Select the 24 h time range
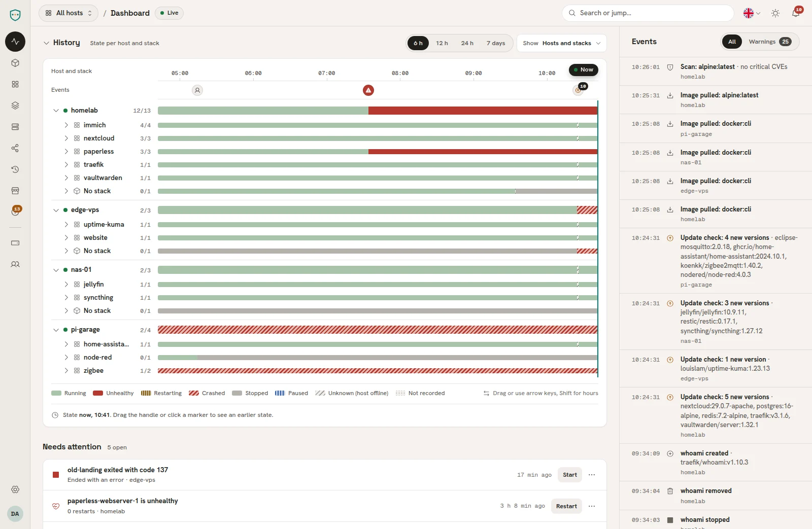Viewport: 812px width, 529px height. tap(467, 43)
